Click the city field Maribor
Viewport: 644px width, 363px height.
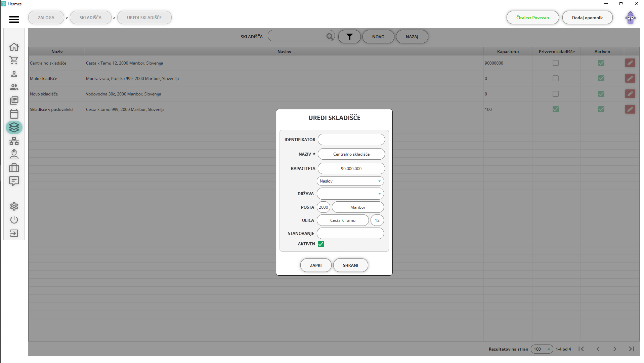point(358,207)
